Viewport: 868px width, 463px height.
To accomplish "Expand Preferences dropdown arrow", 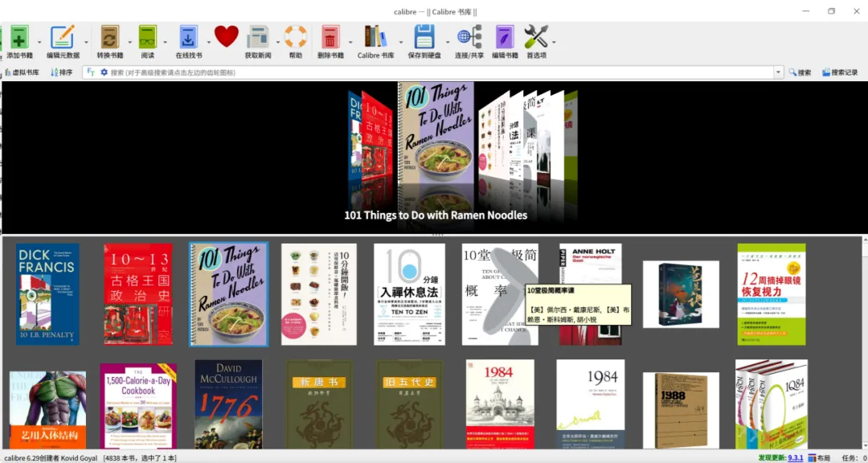I will pos(554,42).
